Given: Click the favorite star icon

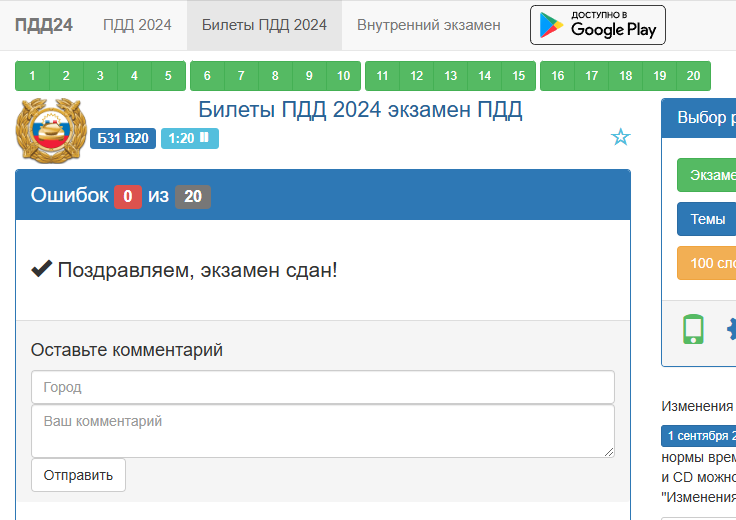Looking at the screenshot, I should pos(621,137).
